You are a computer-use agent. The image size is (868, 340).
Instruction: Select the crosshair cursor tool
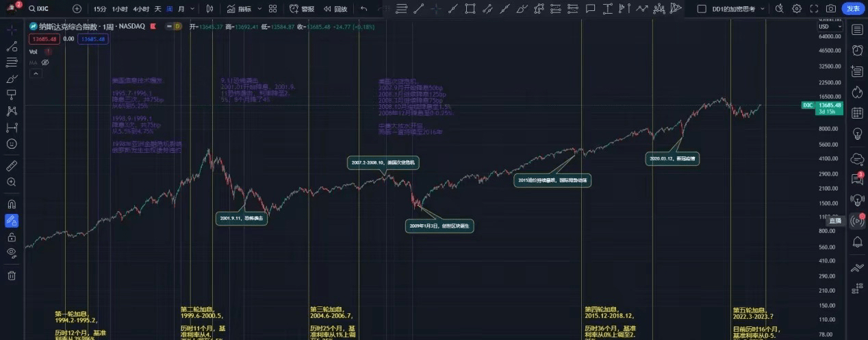11,31
